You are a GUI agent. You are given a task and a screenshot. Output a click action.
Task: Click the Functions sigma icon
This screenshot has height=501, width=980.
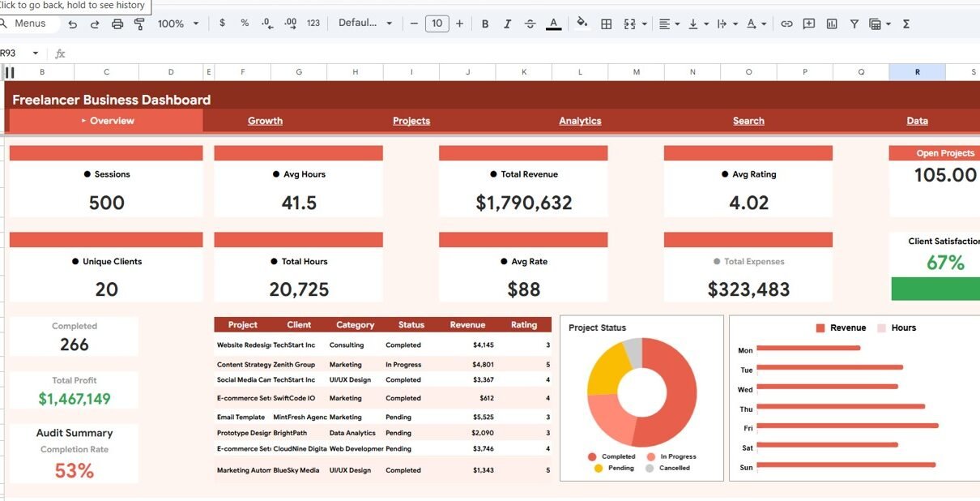(x=906, y=24)
